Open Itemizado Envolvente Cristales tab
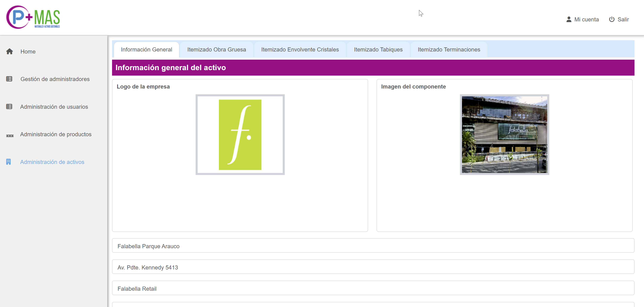The image size is (644, 307). click(x=300, y=50)
